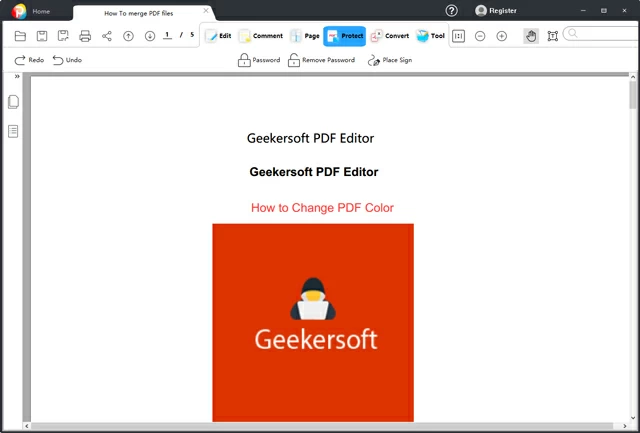The width and height of the screenshot is (640, 433).
Task: Click the zoom out minus icon
Action: click(x=480, y=36)
